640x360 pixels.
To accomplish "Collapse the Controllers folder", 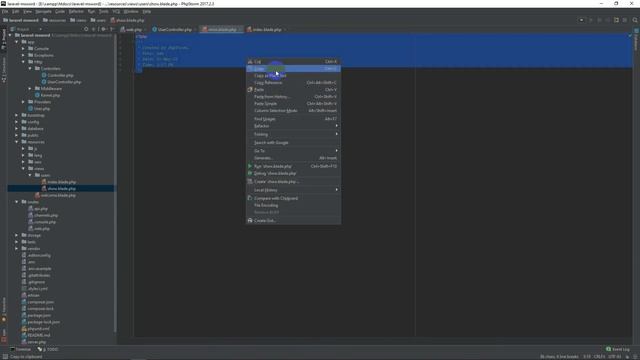I will tap(30, 69).
